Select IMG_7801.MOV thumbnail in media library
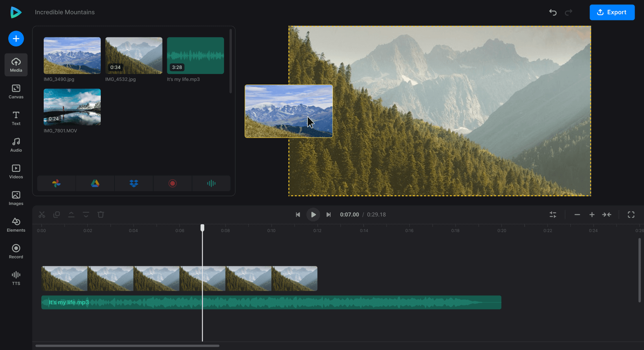This screenshot has height=350, width=644. [72, 107]
